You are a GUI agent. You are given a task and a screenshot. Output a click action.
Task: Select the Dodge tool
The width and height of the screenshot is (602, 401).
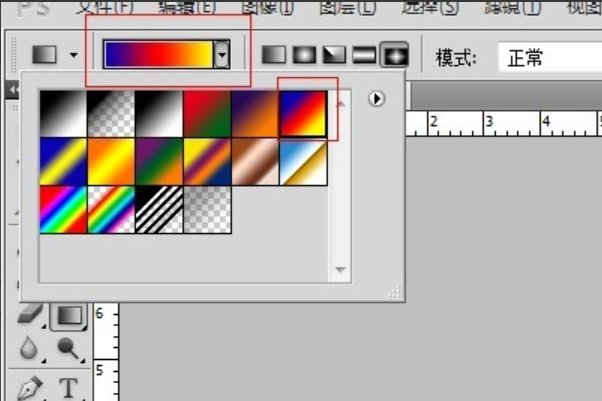click(68, 349)
